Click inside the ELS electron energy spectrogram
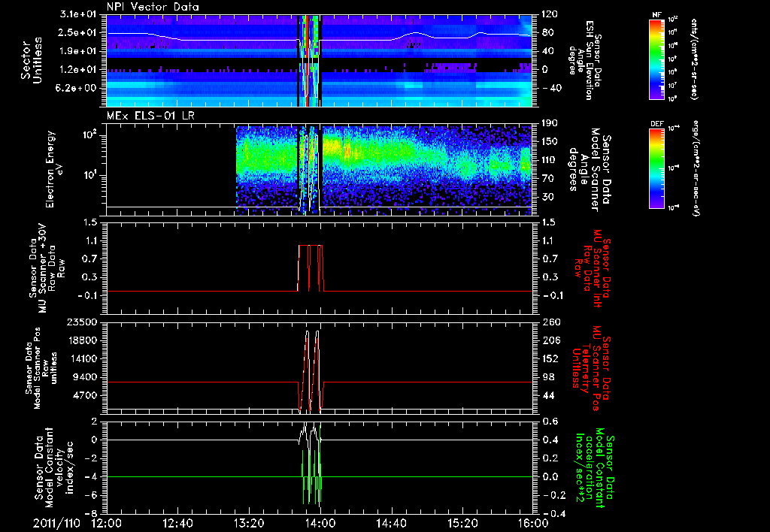 coord(320,169)
